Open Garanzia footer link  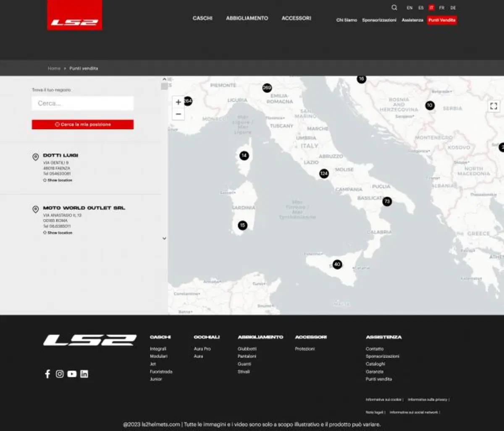(375, 371)
